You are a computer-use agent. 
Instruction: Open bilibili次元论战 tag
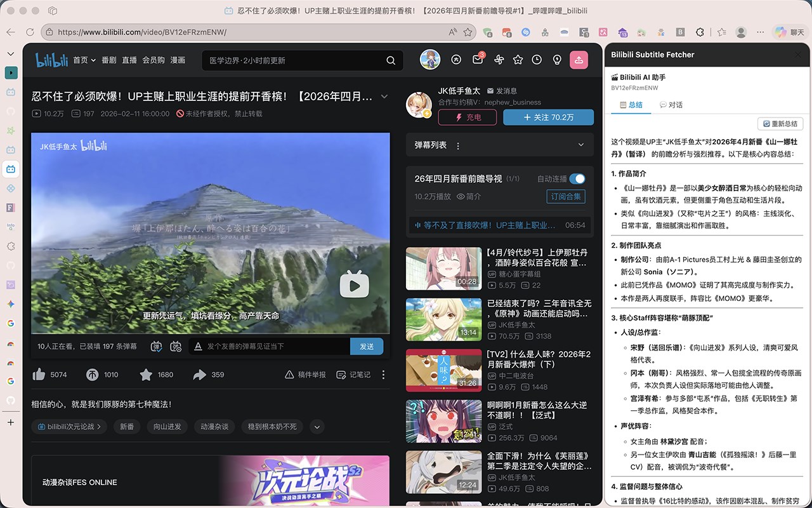pyautogui.click(x=69, y=427)
